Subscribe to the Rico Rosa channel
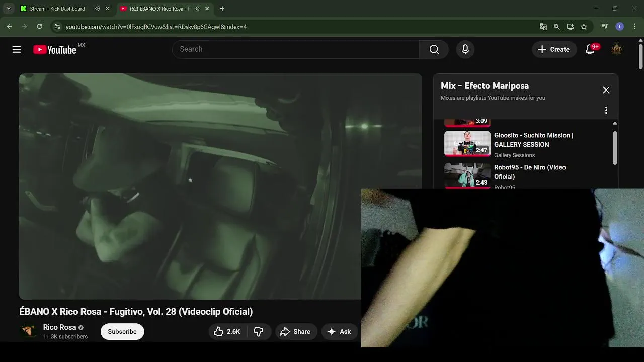The height and width of the screenshot is (362, 644). point(122,331)
